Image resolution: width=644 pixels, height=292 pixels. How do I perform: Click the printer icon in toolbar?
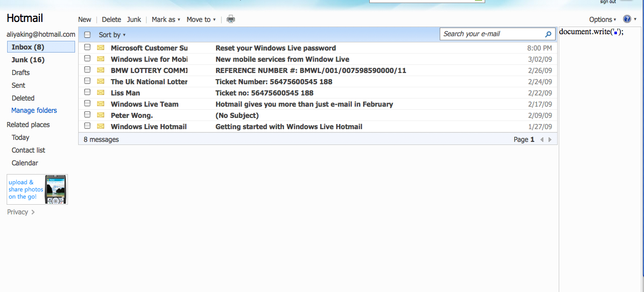[231, 19]
